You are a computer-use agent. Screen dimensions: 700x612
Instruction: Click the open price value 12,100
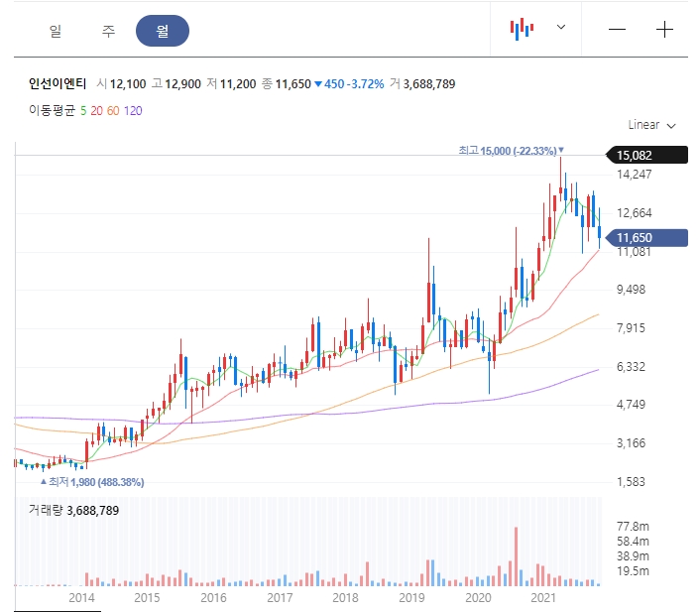click(128, 84)
